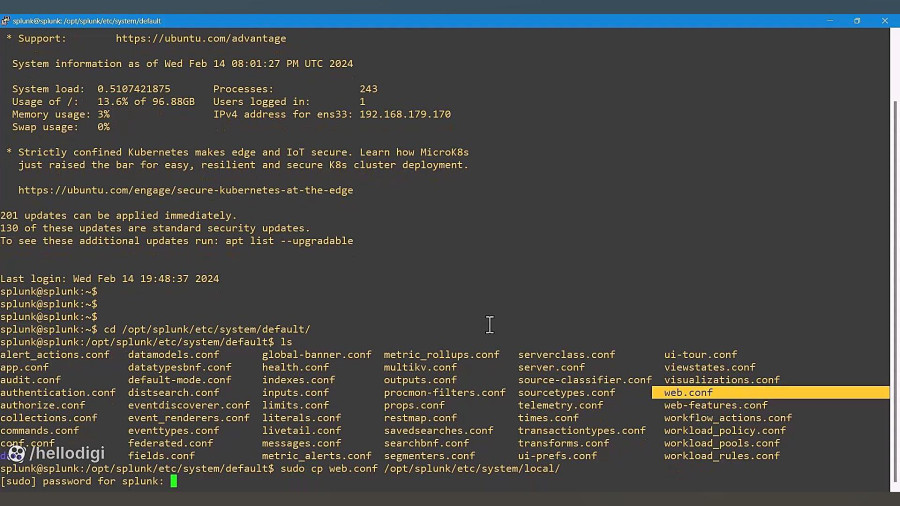The height and width of the screenshot is (506, 900).
Task: Click the highlighted web.conf file name
Action: pos(688,392)
